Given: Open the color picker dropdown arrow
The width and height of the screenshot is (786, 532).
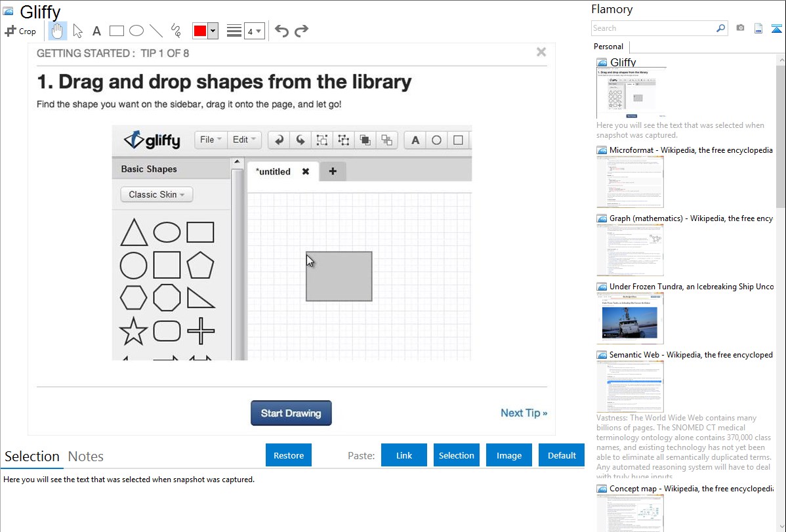Looking at the screenshot, I should (213, 31).
